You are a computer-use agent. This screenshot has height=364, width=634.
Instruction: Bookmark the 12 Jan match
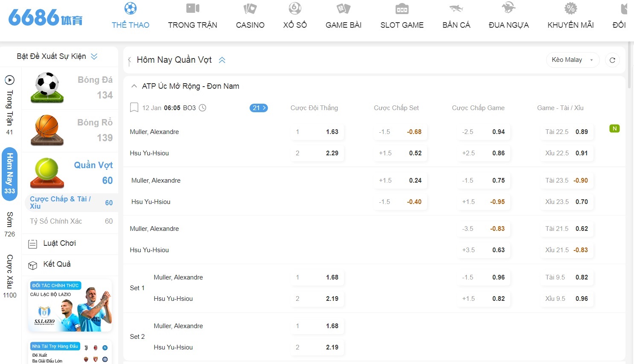[134, 108]
